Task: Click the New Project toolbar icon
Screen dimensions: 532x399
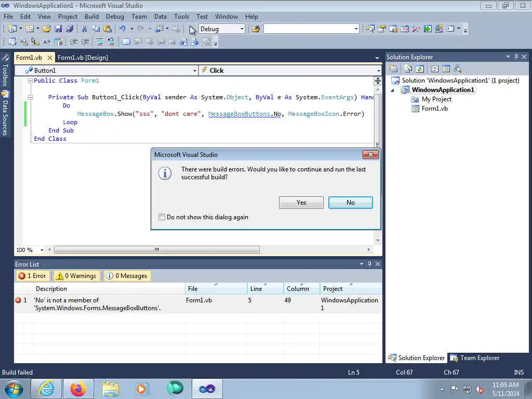Action: click(x=12, y=29)
